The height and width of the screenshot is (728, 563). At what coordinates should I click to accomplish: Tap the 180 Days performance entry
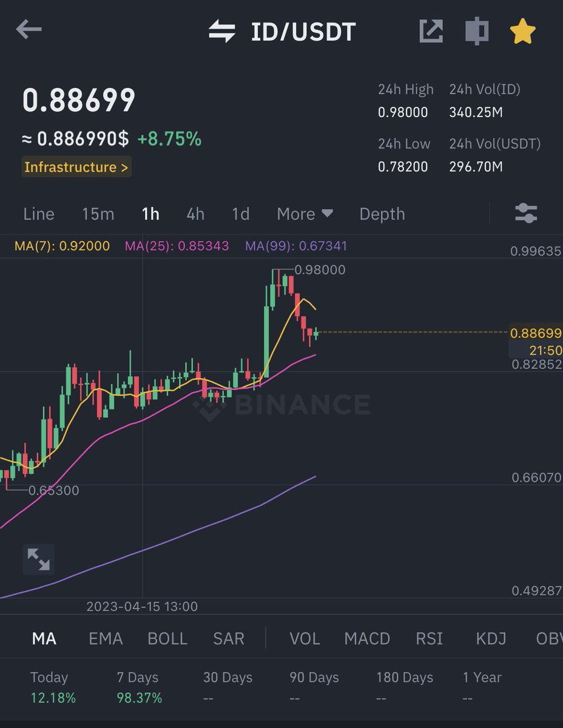(405, 687)
